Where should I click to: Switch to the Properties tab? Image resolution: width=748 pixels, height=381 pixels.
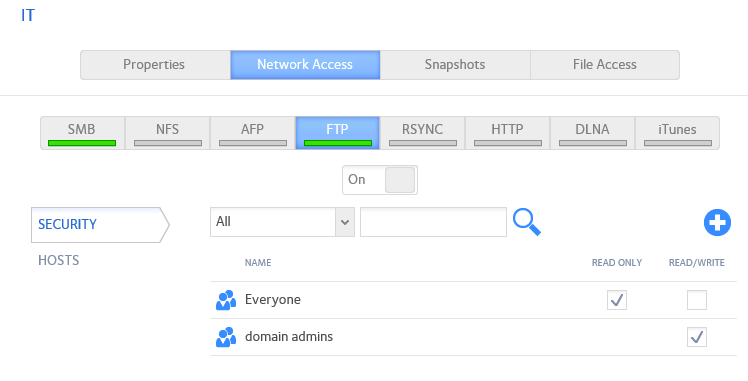click(155, 65)
